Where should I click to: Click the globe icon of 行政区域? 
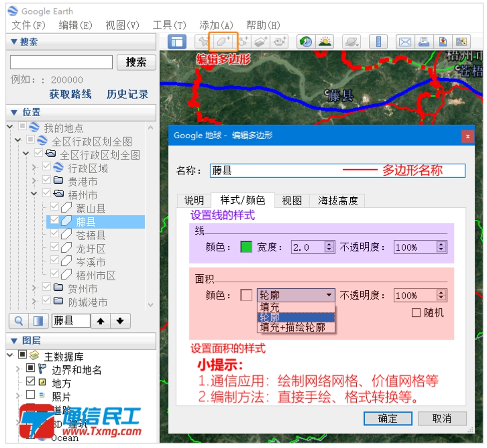coord(59,167)
